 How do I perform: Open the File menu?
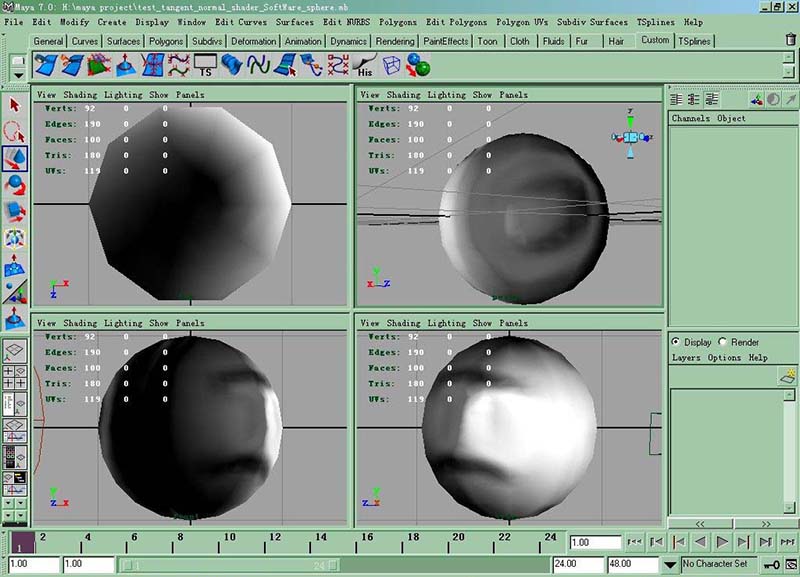pos(13,22)
